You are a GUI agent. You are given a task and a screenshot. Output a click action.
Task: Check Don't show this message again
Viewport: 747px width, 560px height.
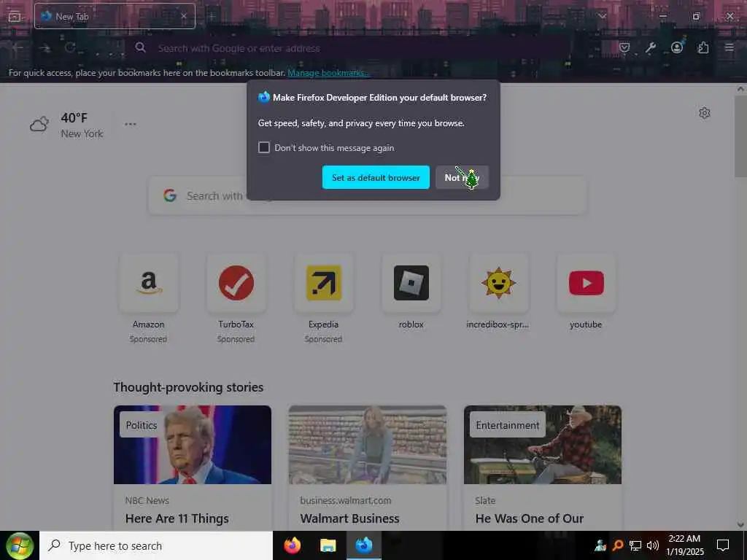click(x=264, y=147)
